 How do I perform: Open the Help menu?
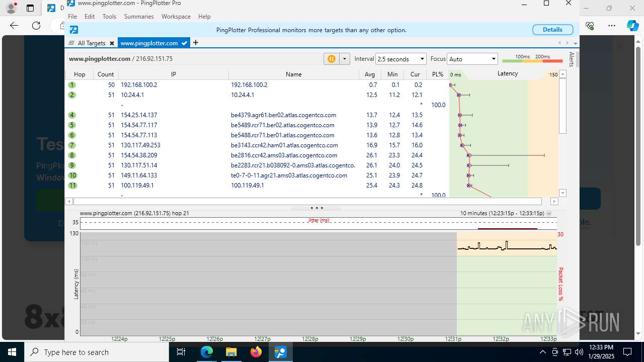pos(204,17)
